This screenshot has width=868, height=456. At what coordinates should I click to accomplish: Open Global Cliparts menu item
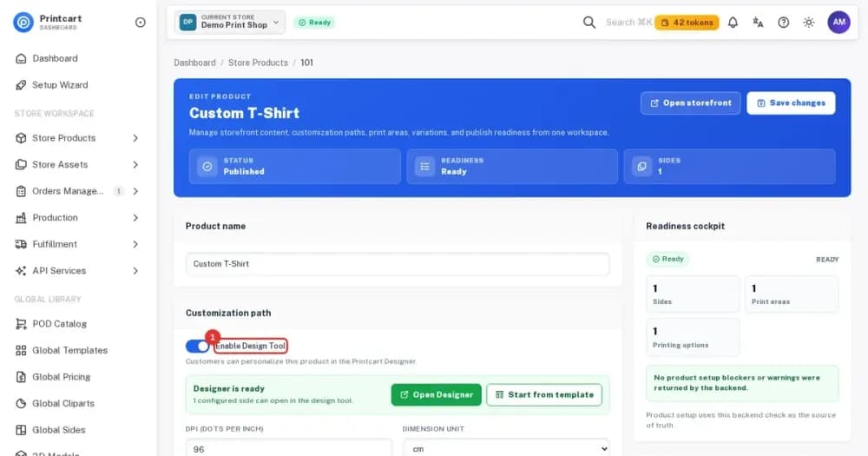tap(63, 403)
